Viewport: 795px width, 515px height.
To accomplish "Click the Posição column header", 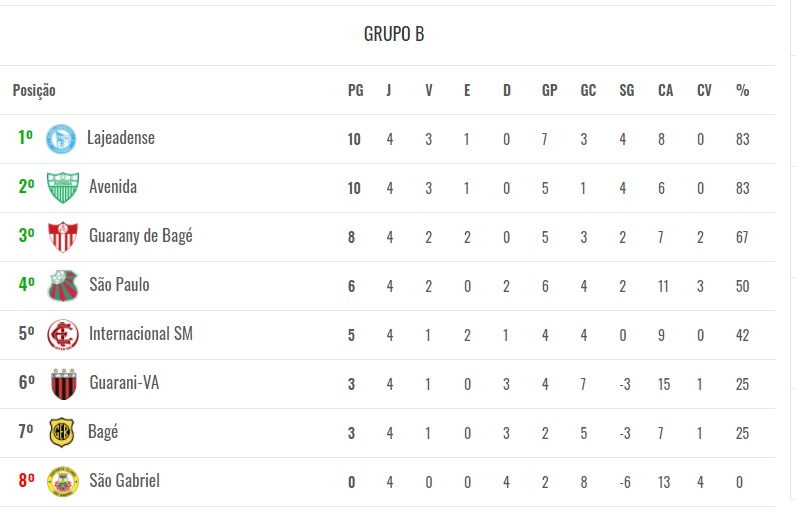I will coord(34,91).
